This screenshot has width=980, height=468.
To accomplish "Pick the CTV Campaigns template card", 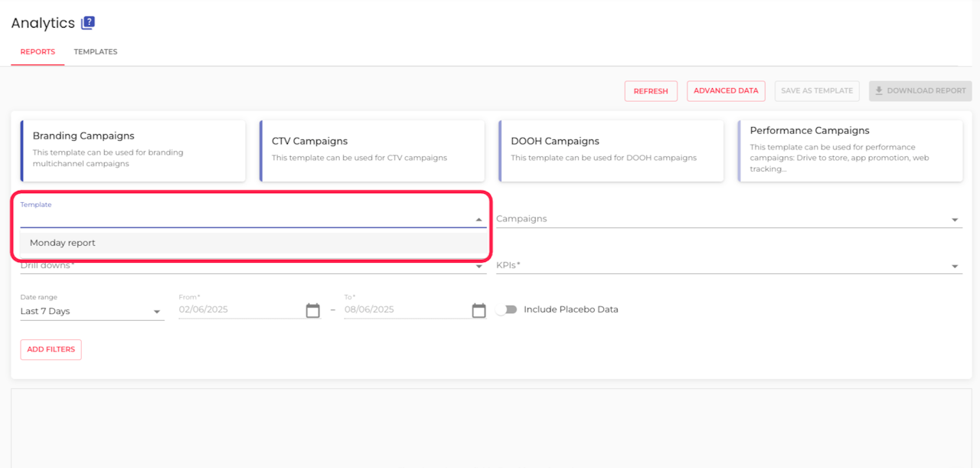I will tap(372, 150).
